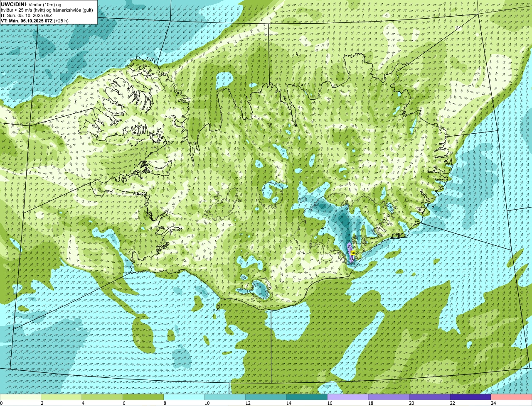Click the legend scale label '16'

(x=330, y=403)
